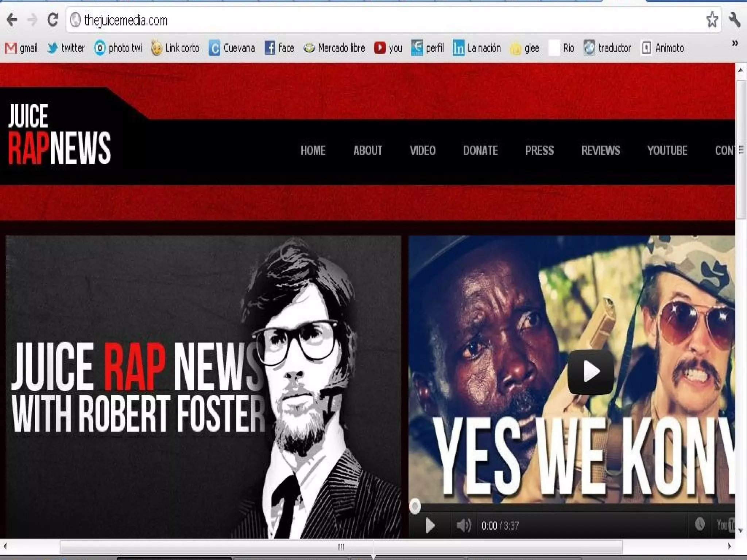The width and height of the screenshot is (747, 560).
Task: Open the Chrome wrench settings menu
Action: pos(734,20)
